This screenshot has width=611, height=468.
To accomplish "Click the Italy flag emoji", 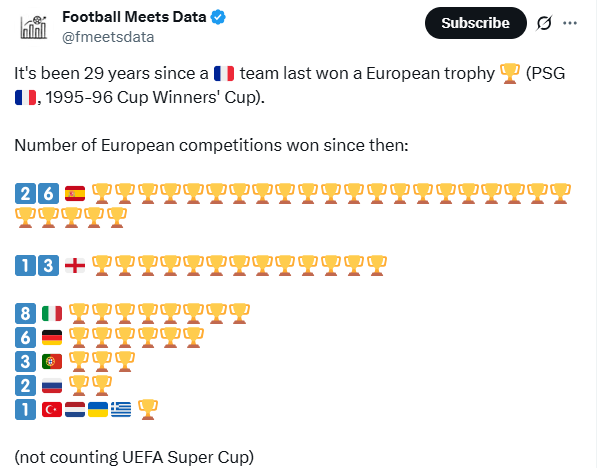I will [x=52, y=314].
